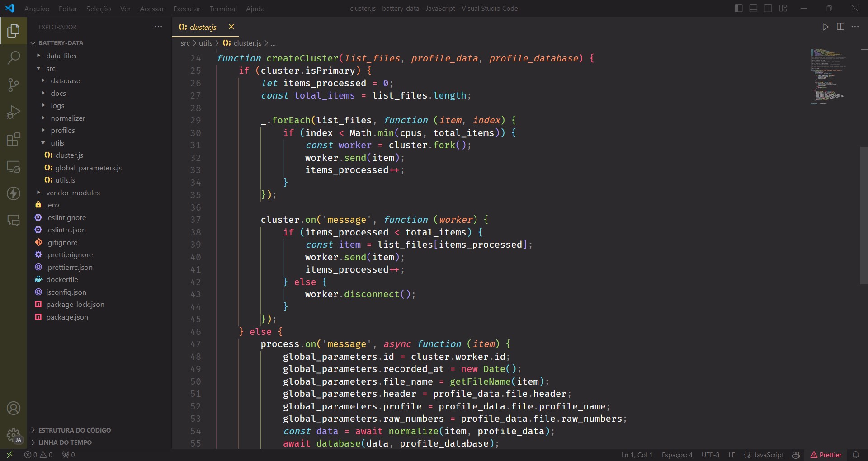
Task: Click the Ln 1, Col 1 cursor position
Action: [637, 455]
